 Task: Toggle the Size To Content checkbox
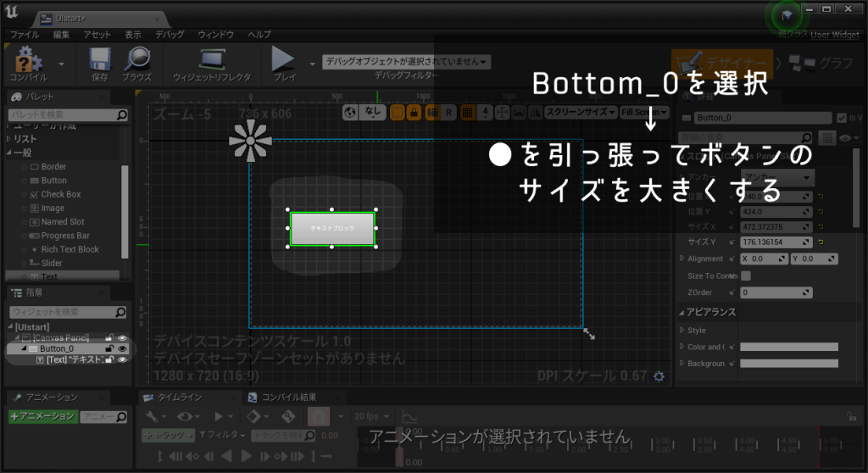pyautogui.click(x=746, y=275)
